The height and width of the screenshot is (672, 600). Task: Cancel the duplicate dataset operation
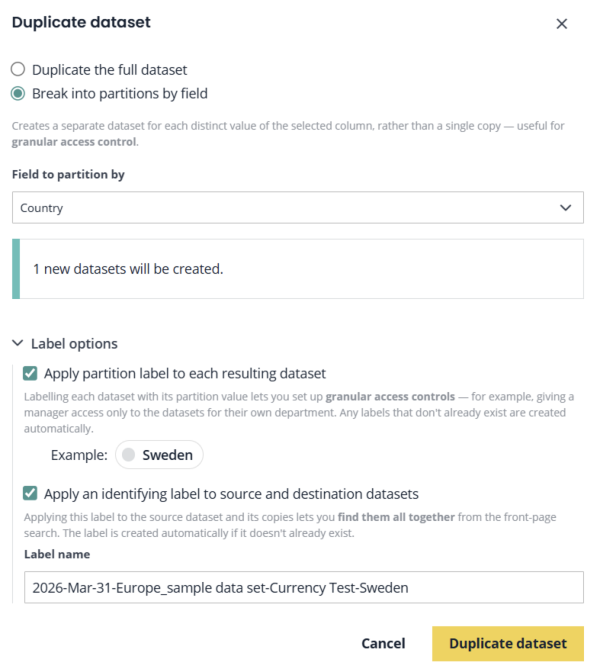click(x=383, y=643)
